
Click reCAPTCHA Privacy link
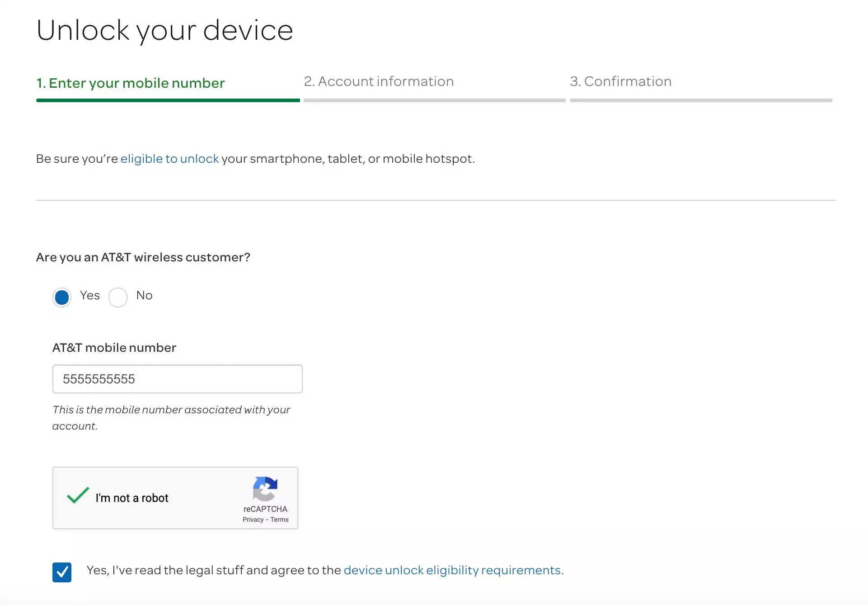click(x=253, y=520)
